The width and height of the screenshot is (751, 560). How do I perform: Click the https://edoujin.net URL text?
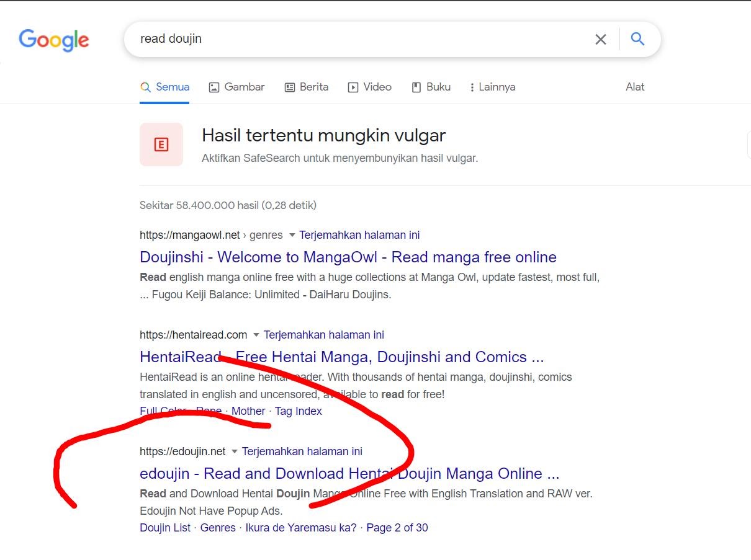pyautogui.click(x=182, y=451)
